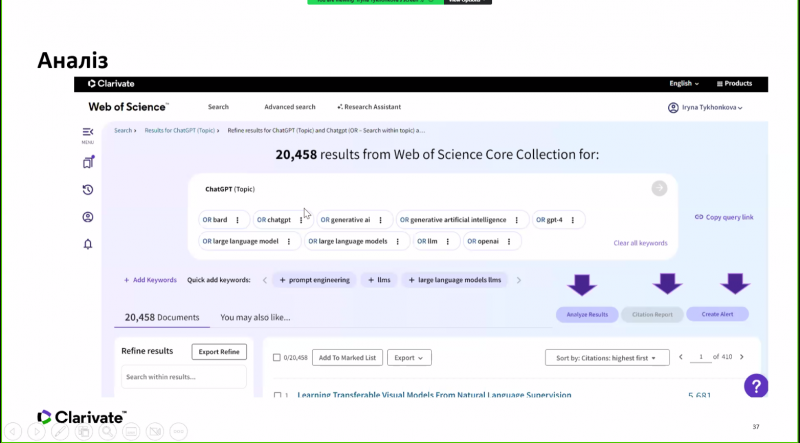Viewport: 800px width, 443px height.
Task: Open the Export dropdown
Action: tap(409, 358)
